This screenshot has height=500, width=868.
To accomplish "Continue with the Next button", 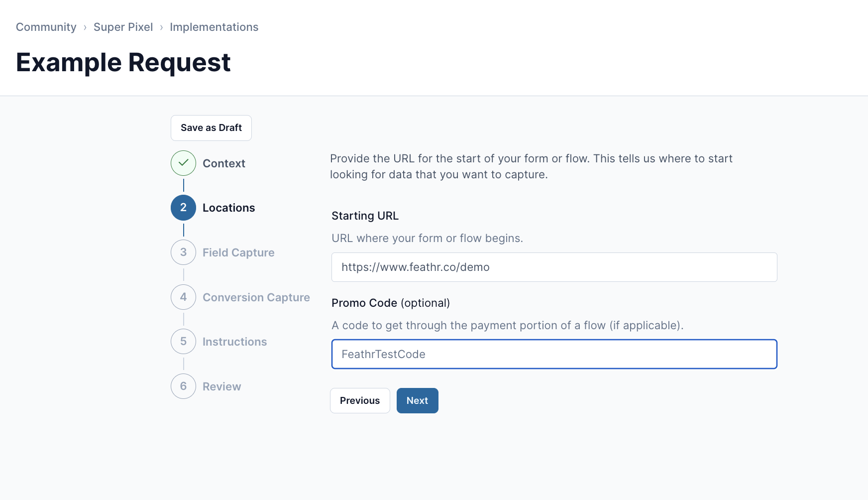I will coord(417,400).
